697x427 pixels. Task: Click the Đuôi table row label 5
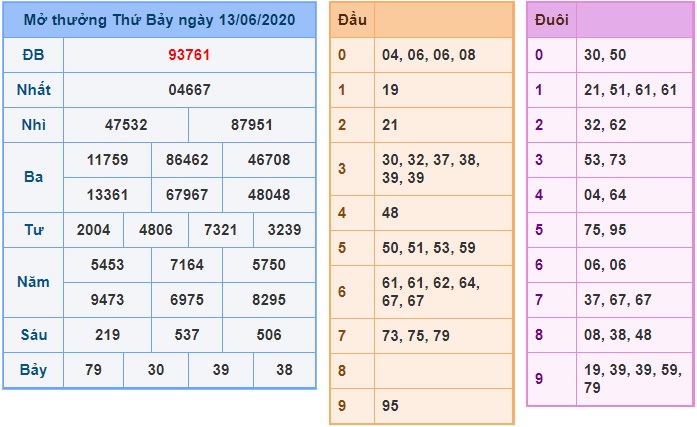click(x=539, y=230)
